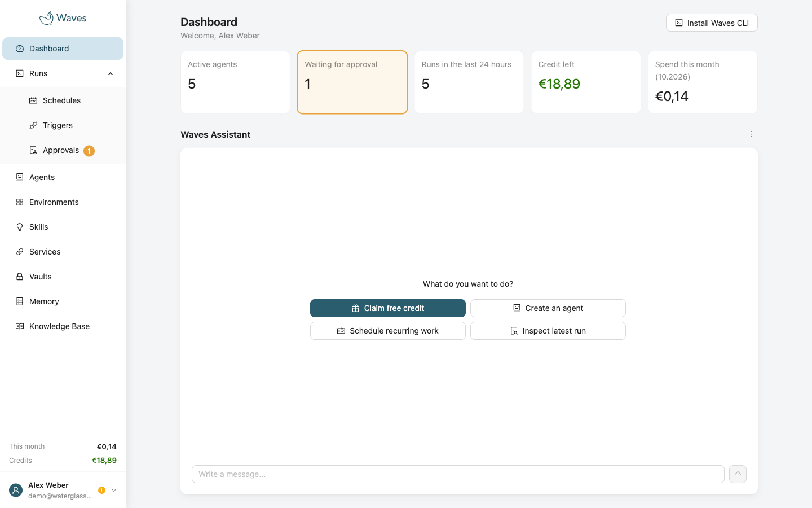Open Memory in the sidebar
The image size is (812, 508).
point(63,301)
